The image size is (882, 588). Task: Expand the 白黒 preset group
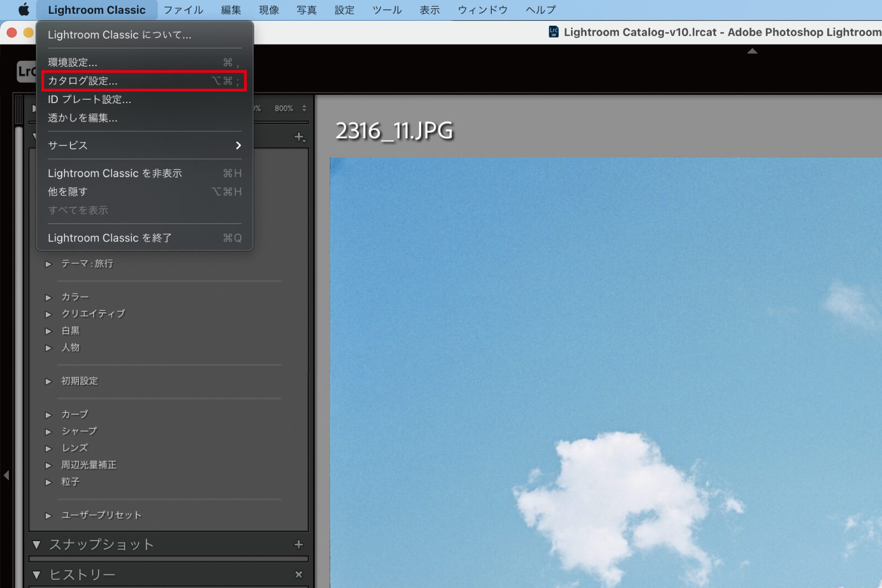click(x=49, y=331)
